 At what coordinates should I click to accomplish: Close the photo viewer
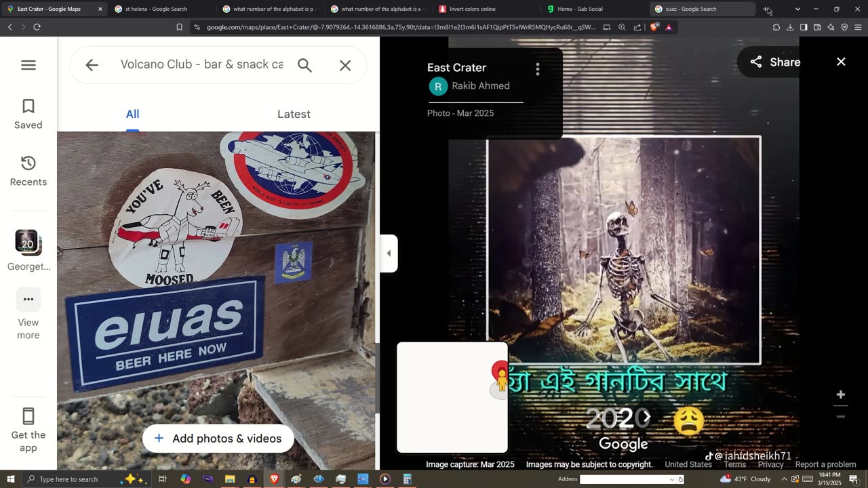[841, 62]
